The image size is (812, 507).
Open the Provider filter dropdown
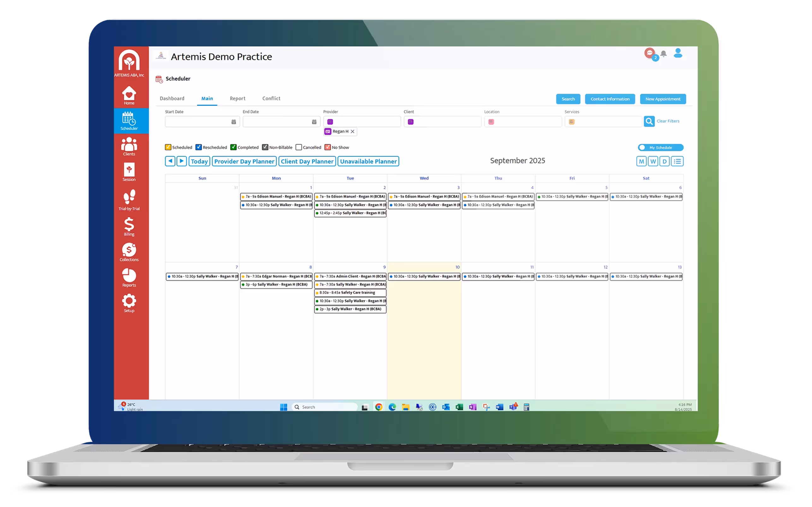click(x=362, y=122)
